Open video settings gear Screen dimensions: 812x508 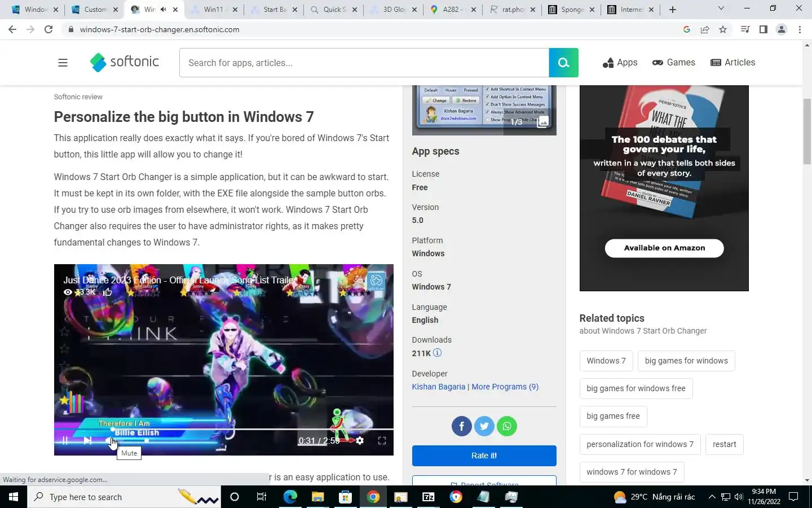click(x=360, y=441)
